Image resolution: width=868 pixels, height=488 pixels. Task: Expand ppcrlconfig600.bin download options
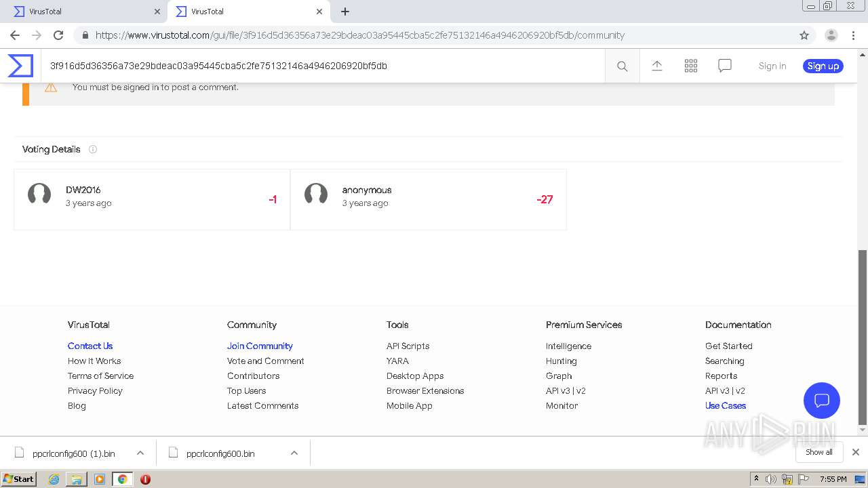tap(294, 453)
